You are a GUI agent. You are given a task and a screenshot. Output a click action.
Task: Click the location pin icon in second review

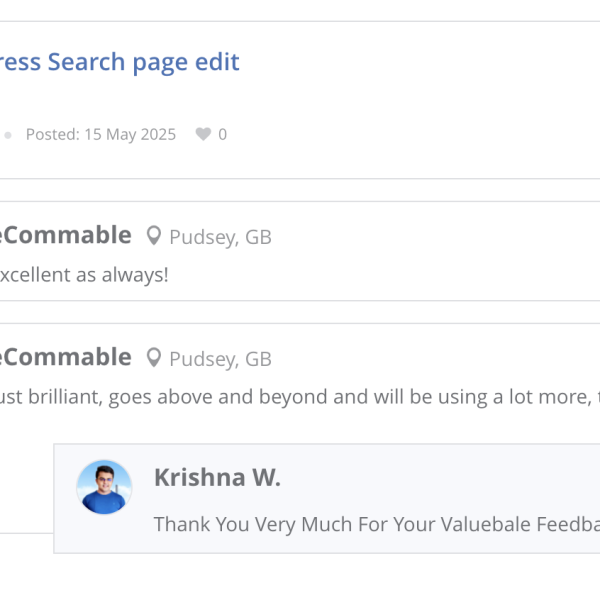click(x=153, y=358)
